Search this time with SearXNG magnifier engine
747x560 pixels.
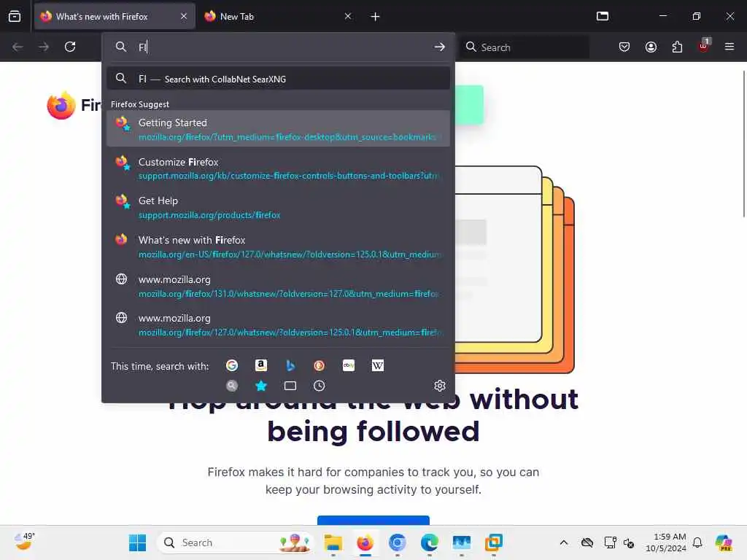pyautogui.click(x=232, y=386)
